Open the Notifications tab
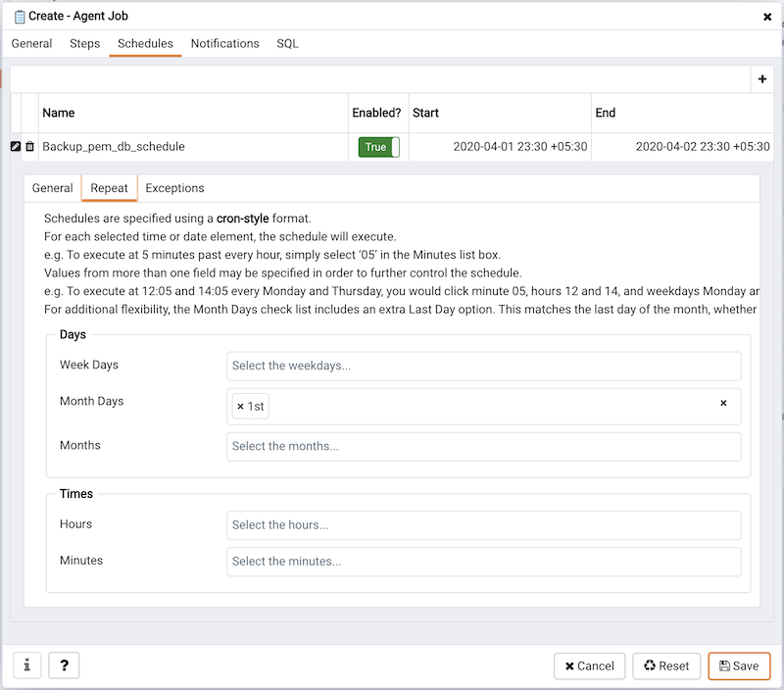 click(x=225, y=44)
